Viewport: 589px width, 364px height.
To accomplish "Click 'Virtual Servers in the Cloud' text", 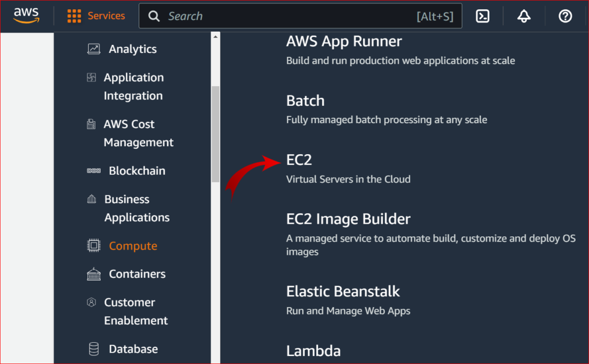I will pos(348,179).
